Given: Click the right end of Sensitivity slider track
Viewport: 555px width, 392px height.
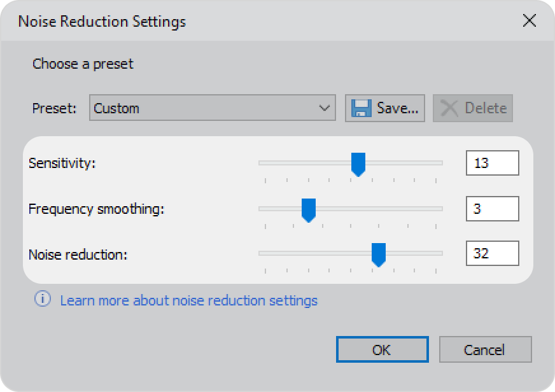Looking at the screenshot, I should pyautogui.click(x=440, y=163).
